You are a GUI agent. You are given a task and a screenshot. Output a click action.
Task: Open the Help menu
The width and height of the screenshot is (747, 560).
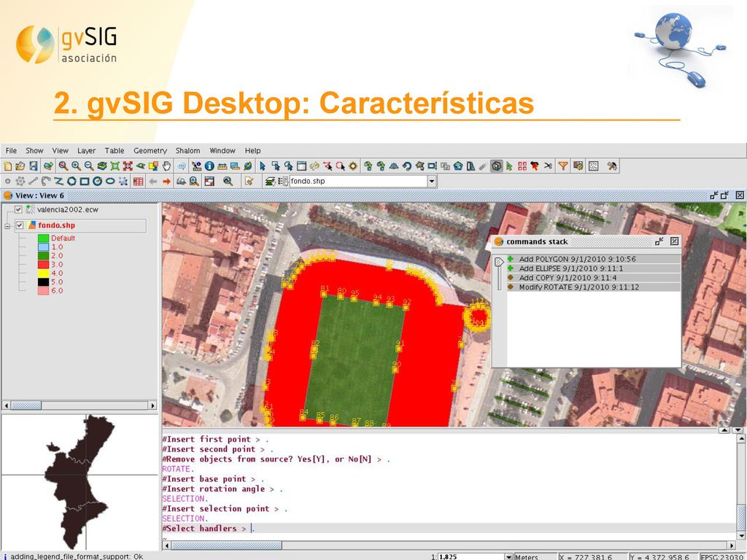tap(252, 150)
